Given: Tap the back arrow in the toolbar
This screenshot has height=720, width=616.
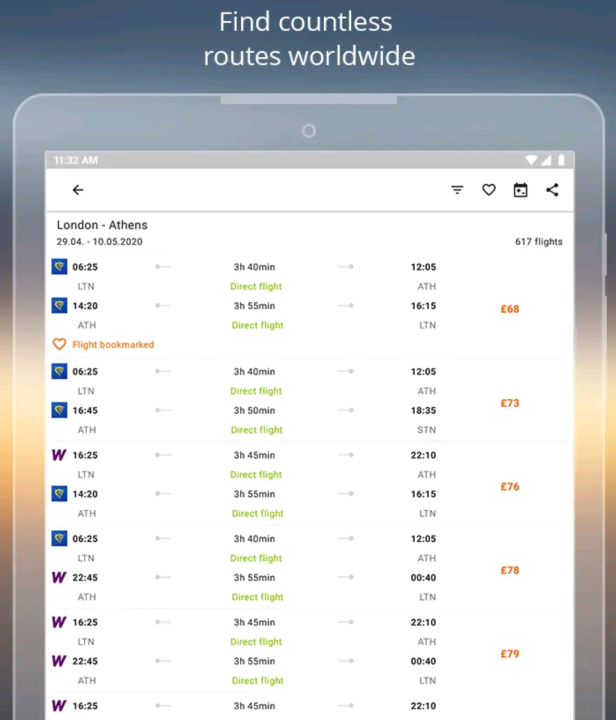Looking at the screenshot, I should 78,190.
